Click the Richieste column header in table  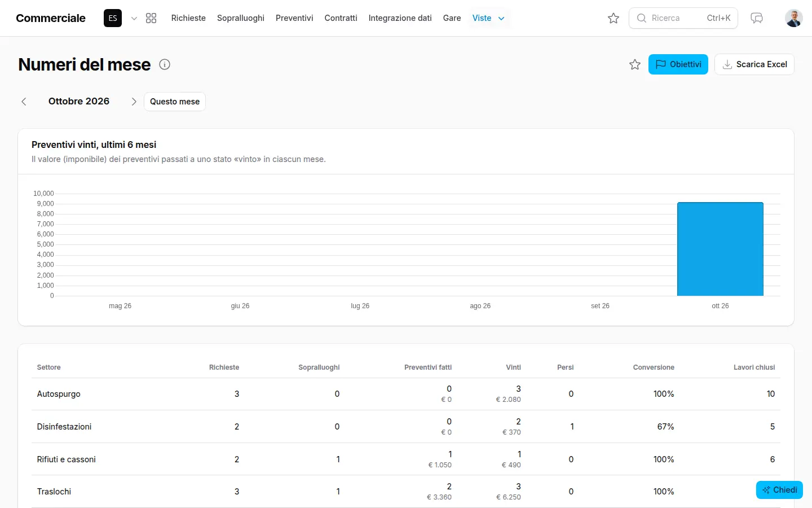[224, 367]
